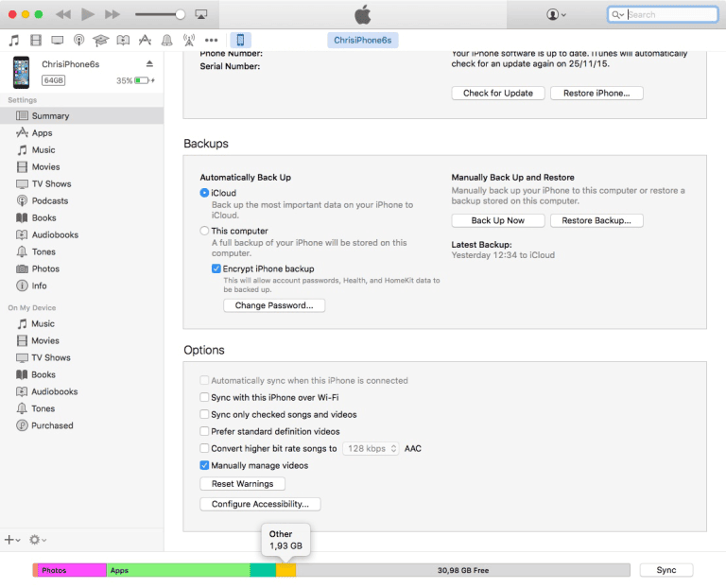Open the Movies library icon in toolbar

point(36,41)
